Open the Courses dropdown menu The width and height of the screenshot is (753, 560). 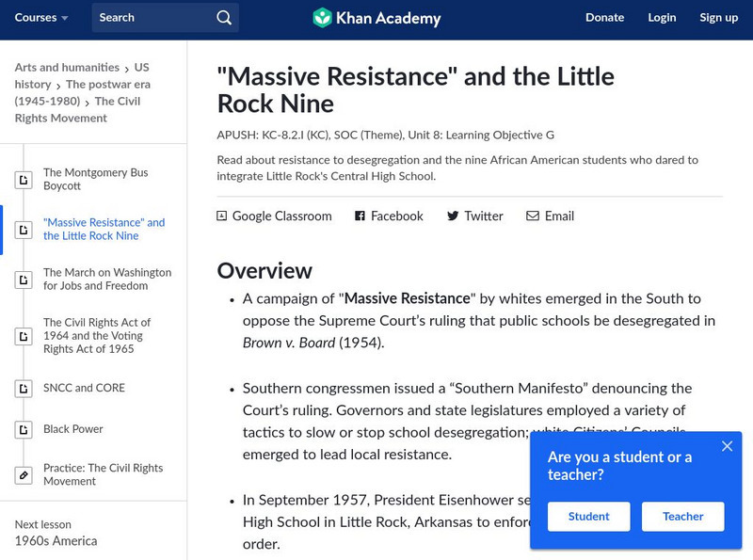point(41,18)
